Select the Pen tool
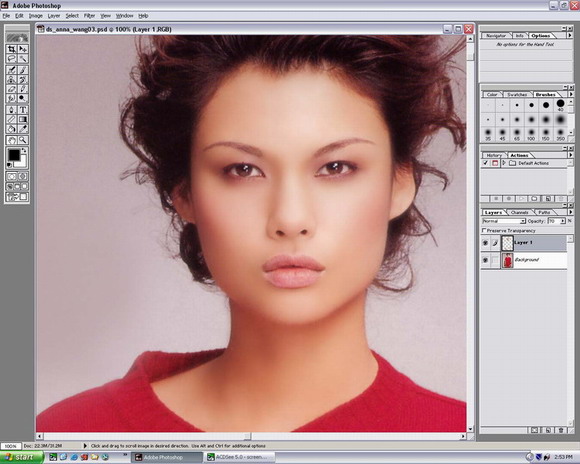 tap(11, 110)
